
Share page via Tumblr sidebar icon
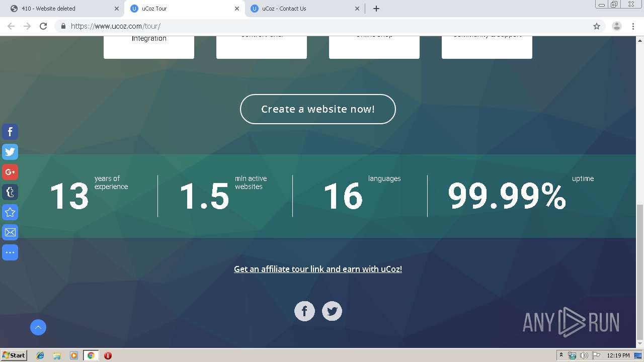[x=10, y=192]
